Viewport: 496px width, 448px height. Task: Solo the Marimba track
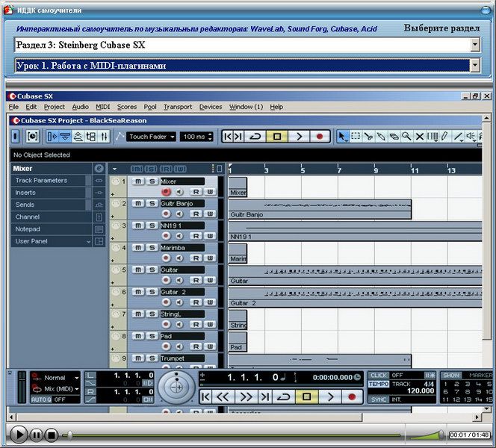tap(150, 247)
